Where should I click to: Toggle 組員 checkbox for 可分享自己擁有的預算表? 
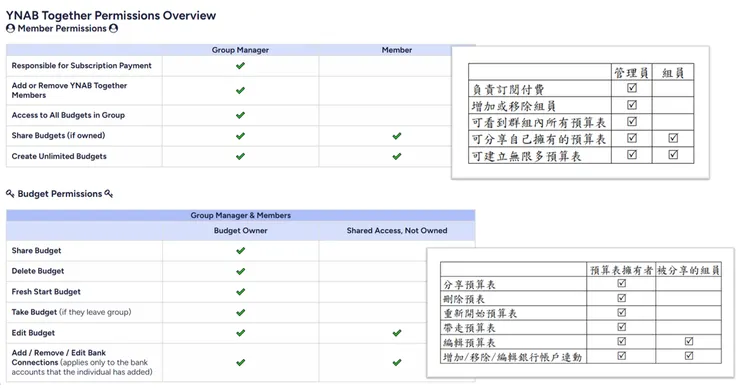point(673,138)
